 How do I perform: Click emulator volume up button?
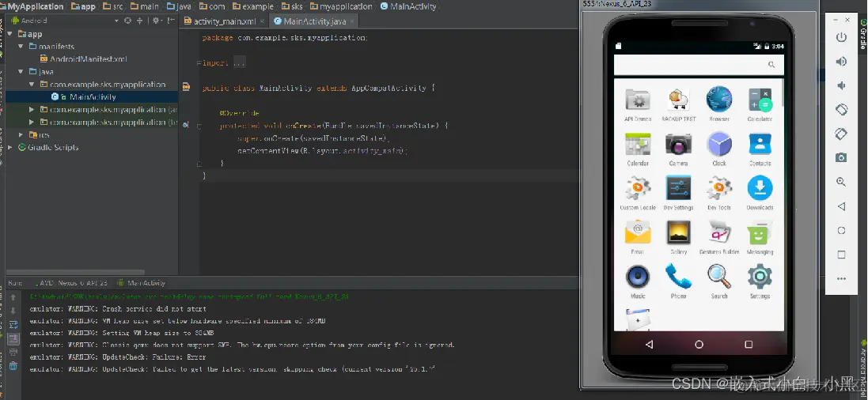841,62
